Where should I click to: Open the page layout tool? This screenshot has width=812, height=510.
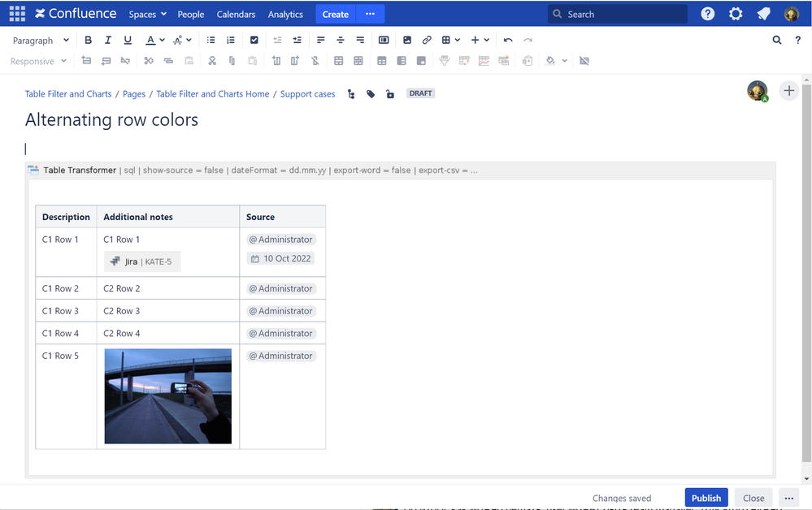[384, 40]
